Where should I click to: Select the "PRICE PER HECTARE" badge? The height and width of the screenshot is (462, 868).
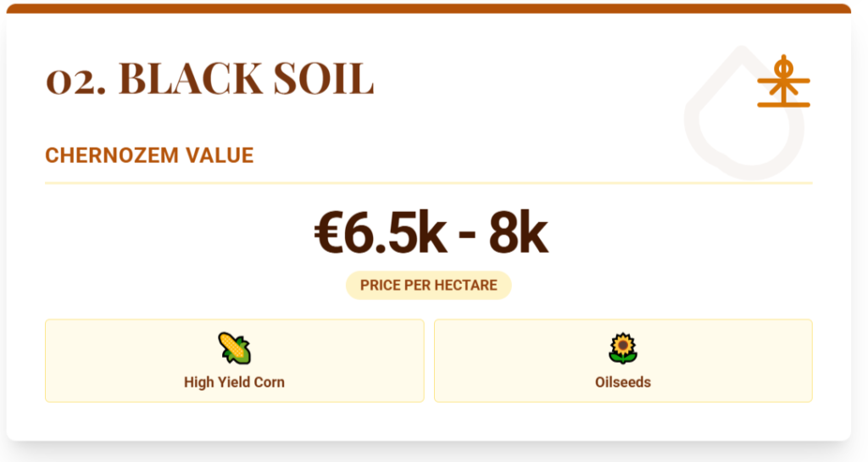428,285
